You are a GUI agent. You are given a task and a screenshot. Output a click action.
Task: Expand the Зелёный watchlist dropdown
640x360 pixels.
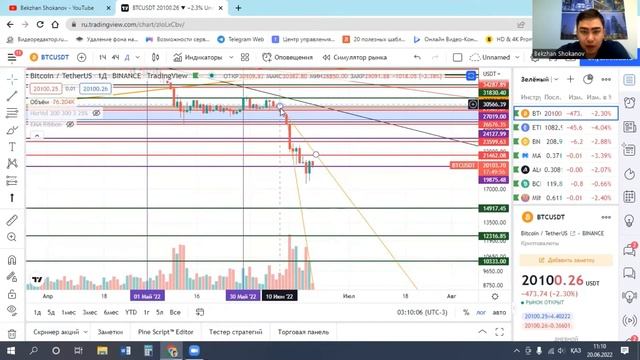tap(556, 79)
